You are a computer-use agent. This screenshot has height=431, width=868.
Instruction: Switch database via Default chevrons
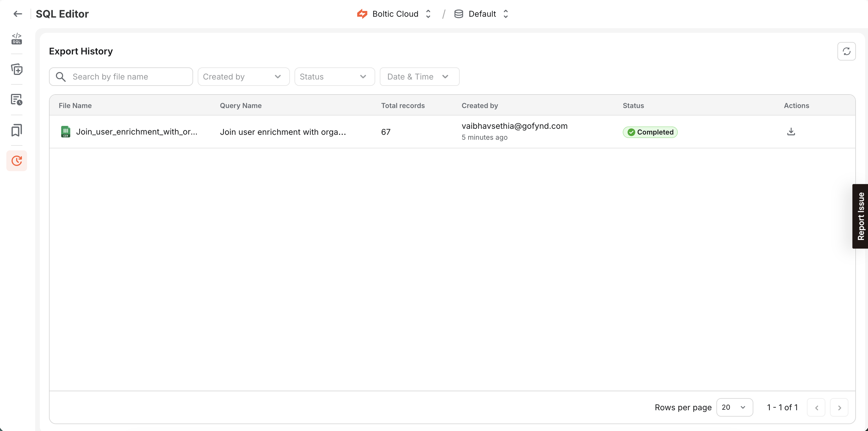[x=505, y=14]
